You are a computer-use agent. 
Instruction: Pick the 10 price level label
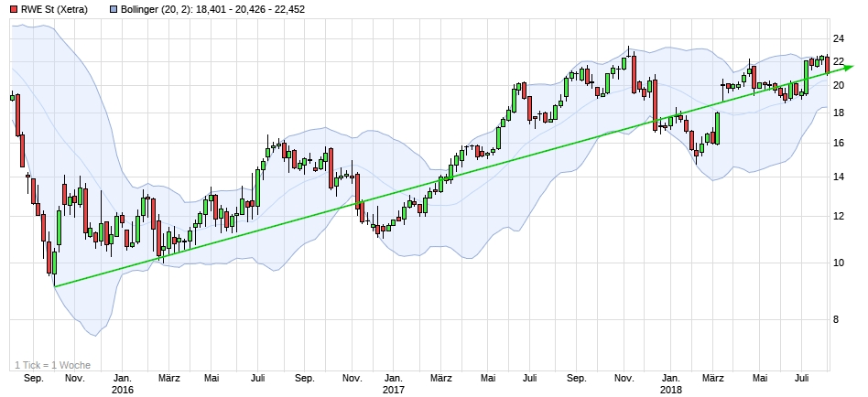(838, 263)
